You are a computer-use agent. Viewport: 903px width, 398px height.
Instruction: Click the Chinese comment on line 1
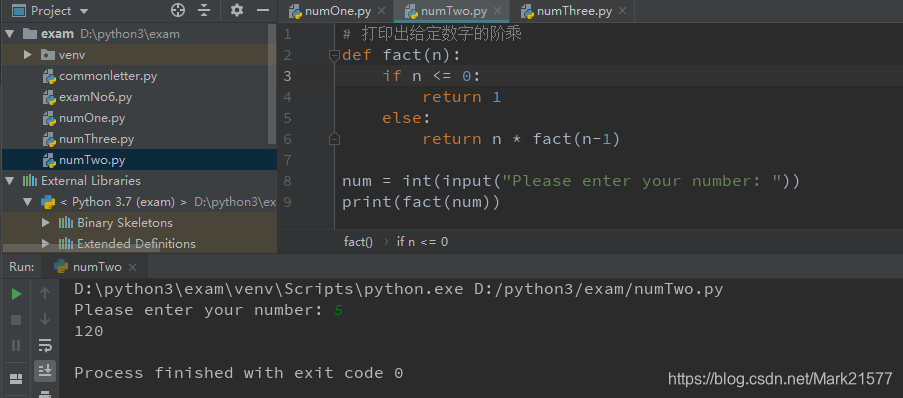pos(432,35)
